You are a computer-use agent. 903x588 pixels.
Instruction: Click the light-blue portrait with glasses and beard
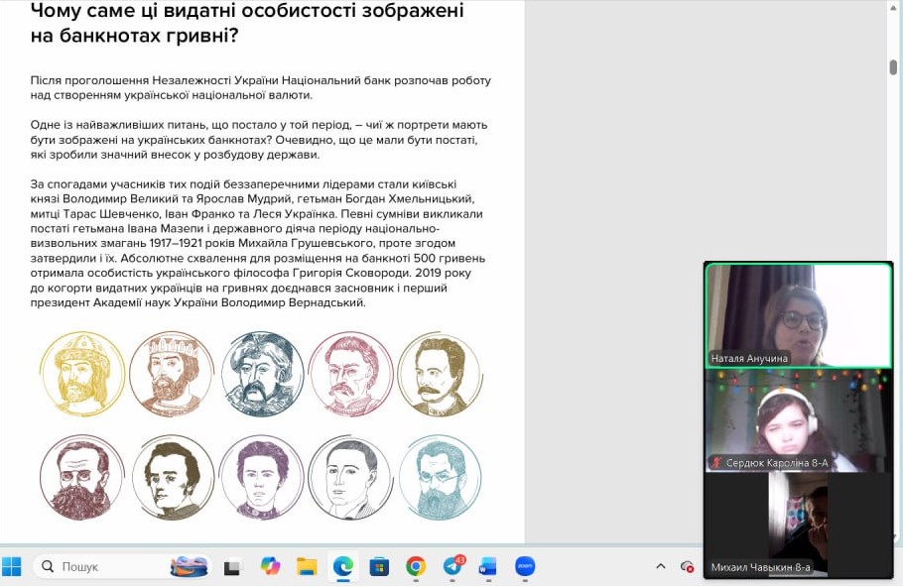(439, 477)
